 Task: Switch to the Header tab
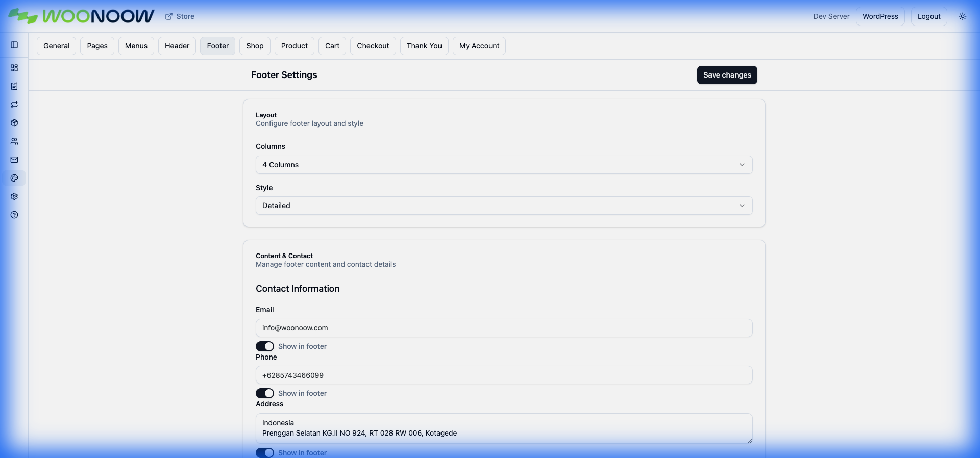tap(177, 46)
